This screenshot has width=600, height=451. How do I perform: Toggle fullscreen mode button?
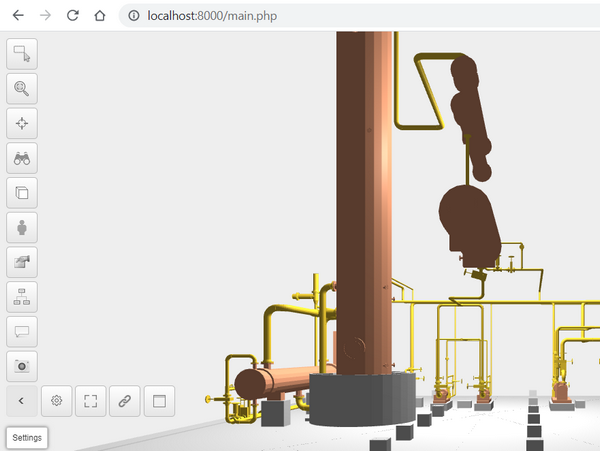(91, 401)
